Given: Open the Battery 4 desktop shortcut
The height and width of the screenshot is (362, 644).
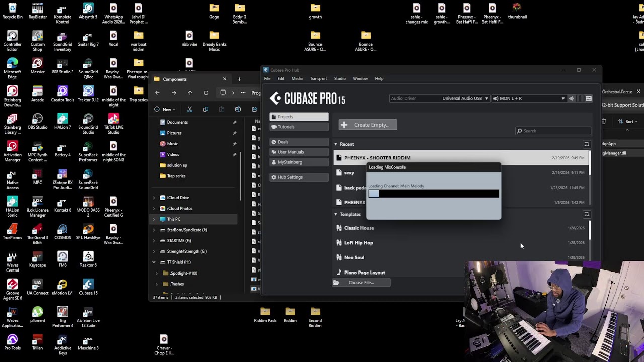Looking at the screenshot, I should point(63,149).
